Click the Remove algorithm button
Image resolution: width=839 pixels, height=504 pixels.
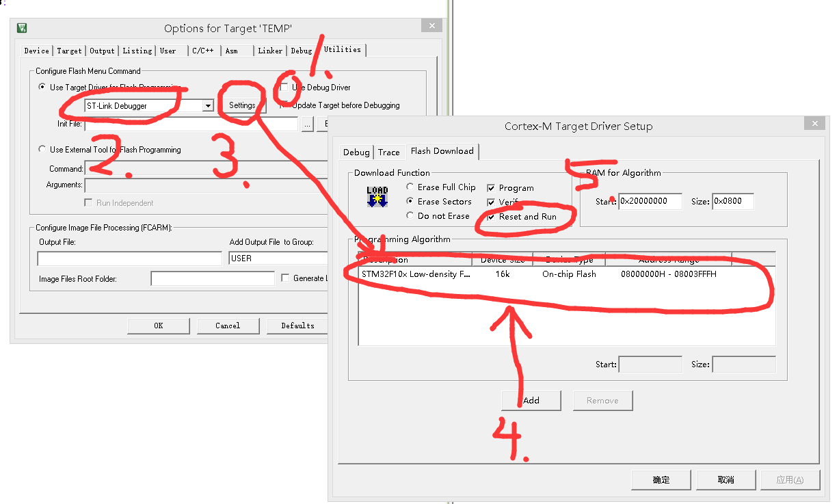602,401
